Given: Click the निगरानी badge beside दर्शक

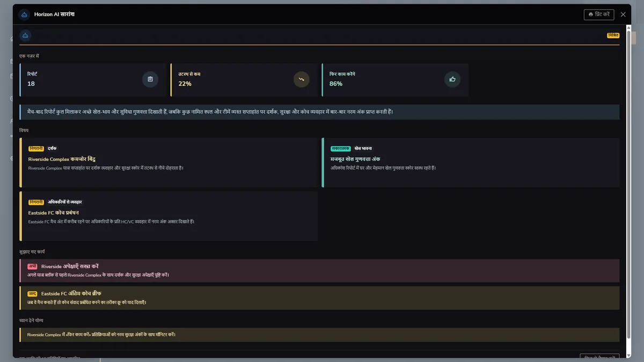Looking at the screenshot, I should pyautogui.click(x=36, y=148).
